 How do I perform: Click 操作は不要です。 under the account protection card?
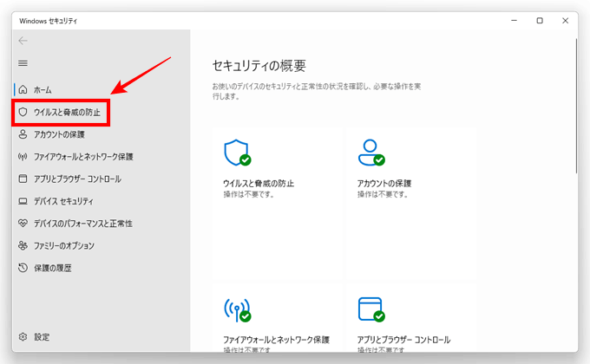383,194
